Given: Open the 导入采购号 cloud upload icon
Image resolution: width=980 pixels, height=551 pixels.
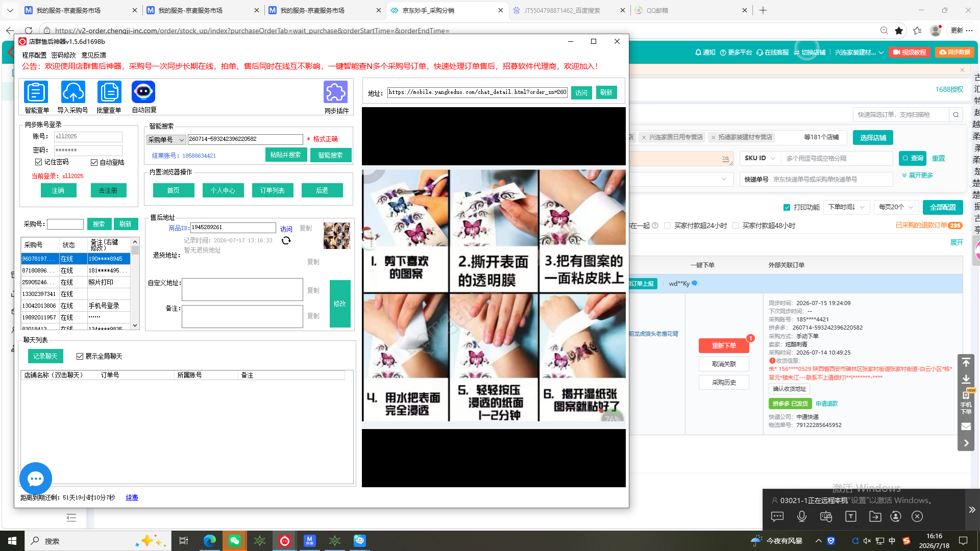Looking at the screenshot, I should coord(73,92).
